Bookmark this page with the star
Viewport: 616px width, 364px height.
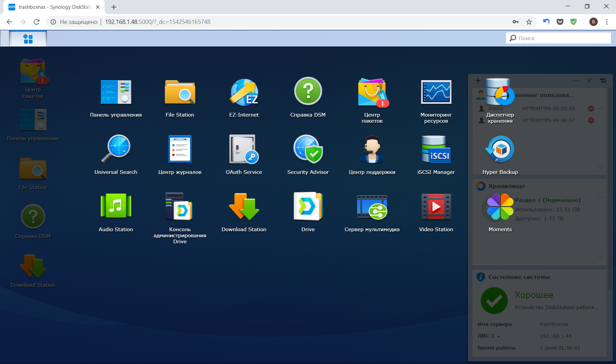click(x=529, y=22)
